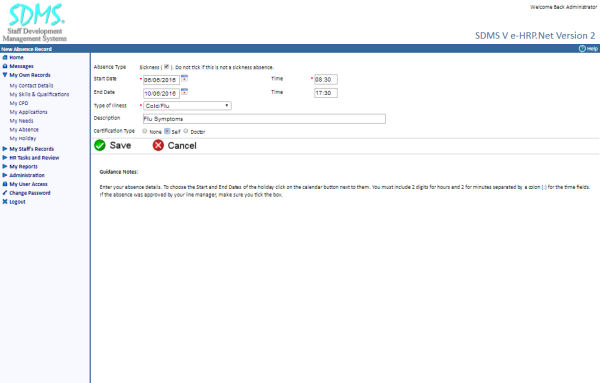Click Logout link
600x383 pixels.
coord(17,202)
